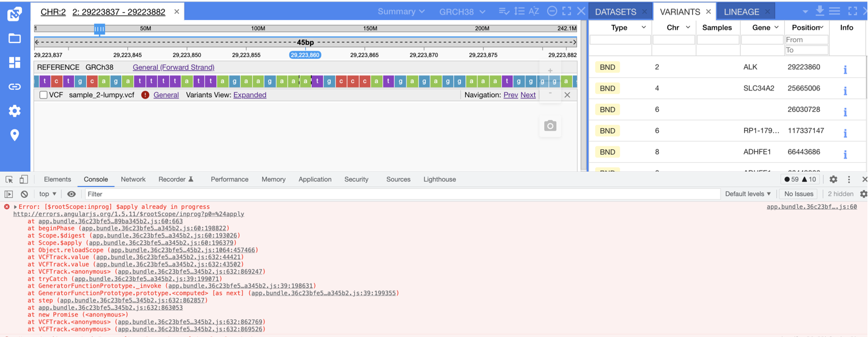868x337 pixels.
Task: Open the Elements tab in DevTools
Action: point(58,180)
